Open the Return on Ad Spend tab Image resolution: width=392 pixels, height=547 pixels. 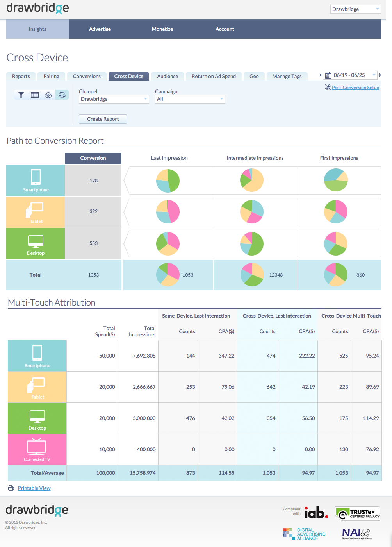tap(214, 76)
